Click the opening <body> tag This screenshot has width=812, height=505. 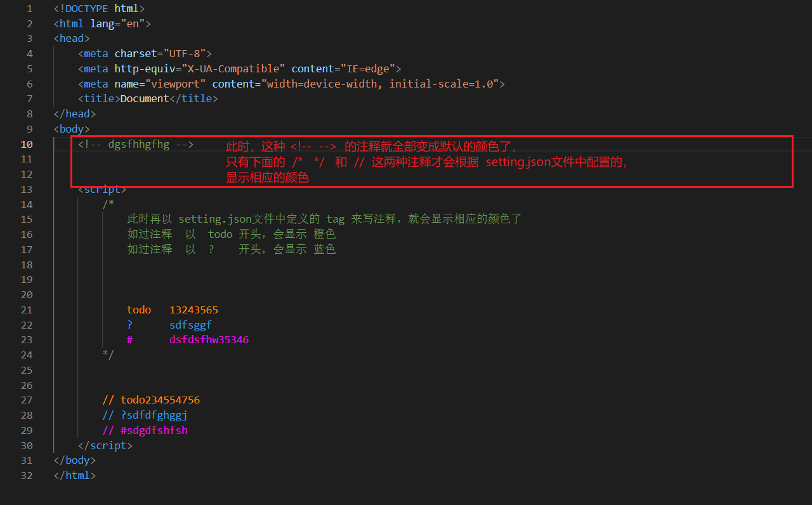coord(72,129)
